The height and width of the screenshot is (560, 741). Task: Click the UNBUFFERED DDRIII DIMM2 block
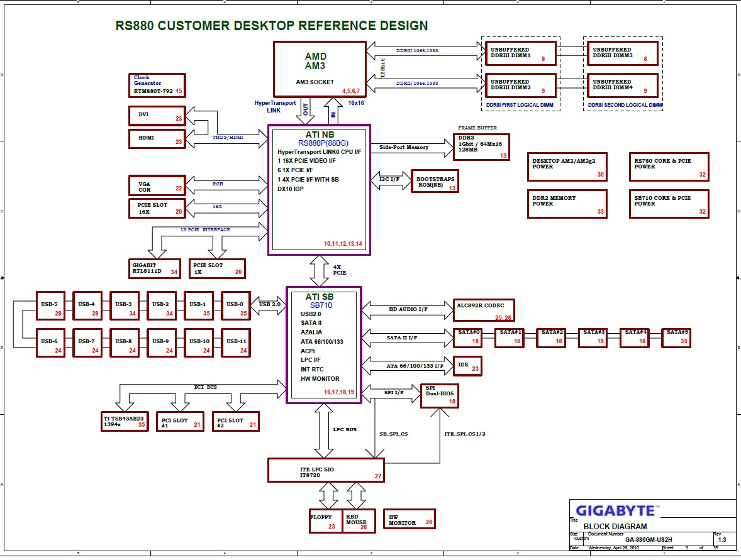[520, 85]
